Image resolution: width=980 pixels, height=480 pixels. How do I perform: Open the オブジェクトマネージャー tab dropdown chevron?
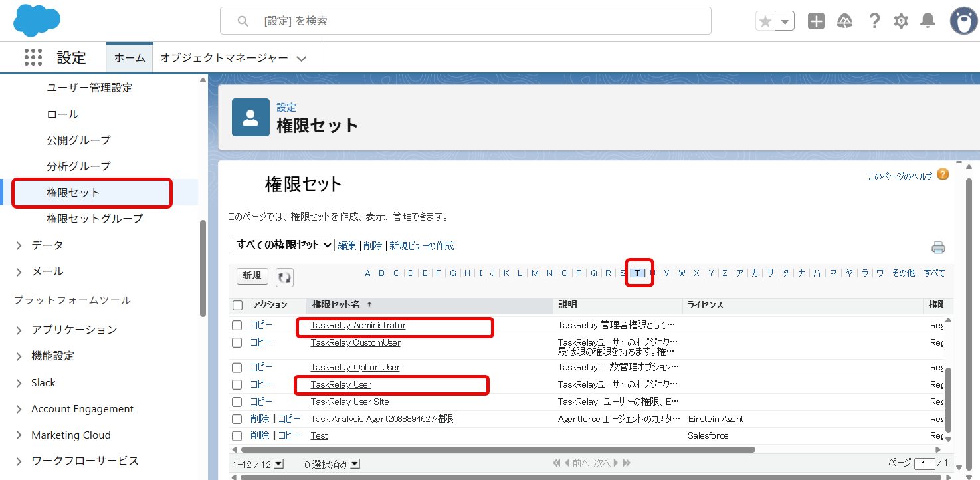click(x=302, y=59)
